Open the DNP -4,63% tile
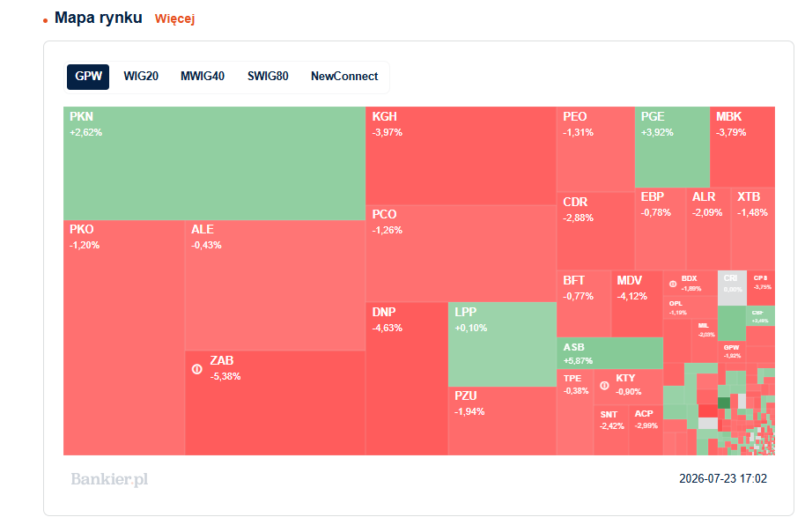This screenshot has height=532, width=805. tap(407, 379)
